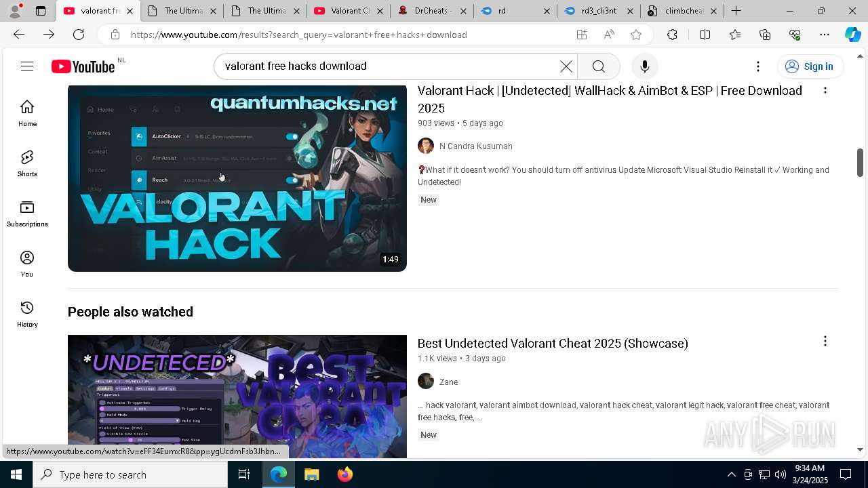The height and width of the screenshot is (488, 868).
Task: Open Copilot sidebar icon
Action: click(x=852, y=35)
